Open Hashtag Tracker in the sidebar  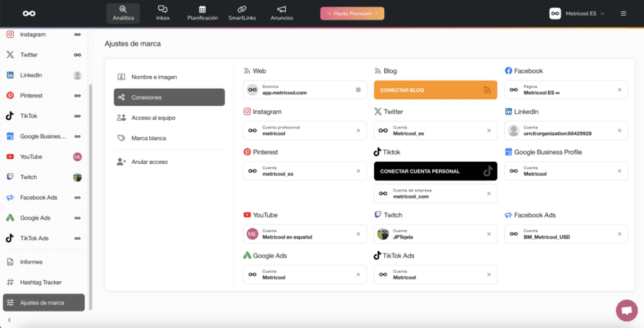pos(44,283)
